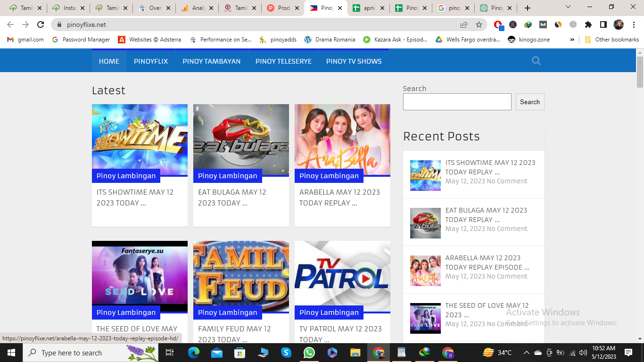Click the Windows taskbar search box
Image resolution: width=644 pixels, height=362 pixels.
pos(90,353)
